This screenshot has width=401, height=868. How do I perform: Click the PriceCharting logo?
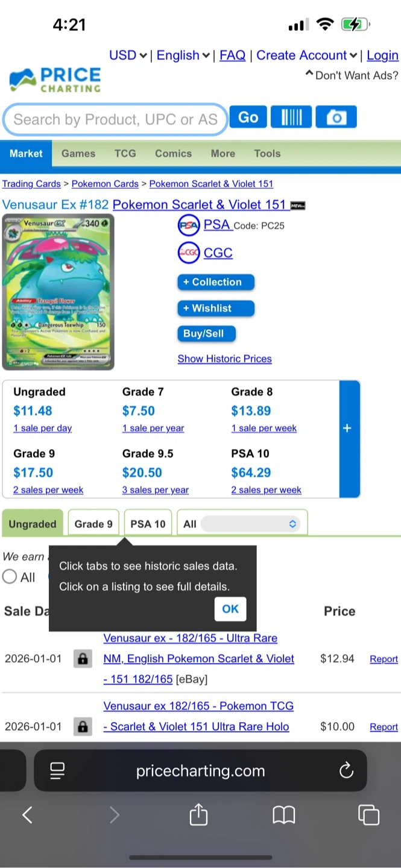(x=55, y=80)
